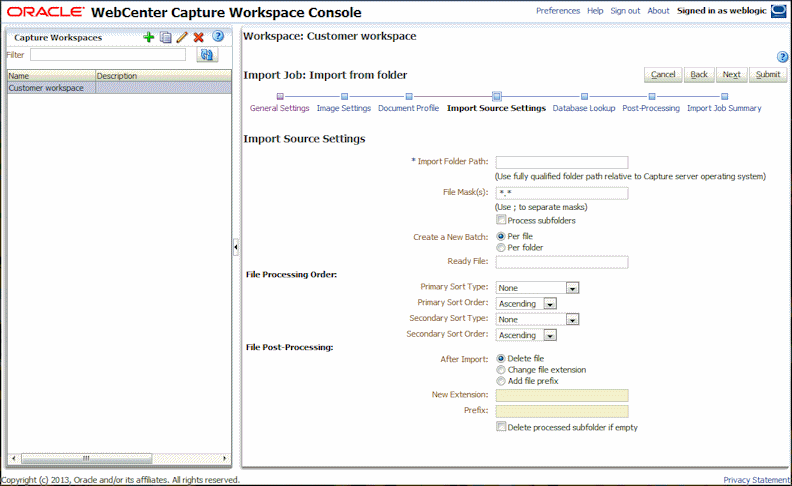This screenshot has height=486, width=792.
Task: Focus the File Mask(s) field
Action: (562, 193)
